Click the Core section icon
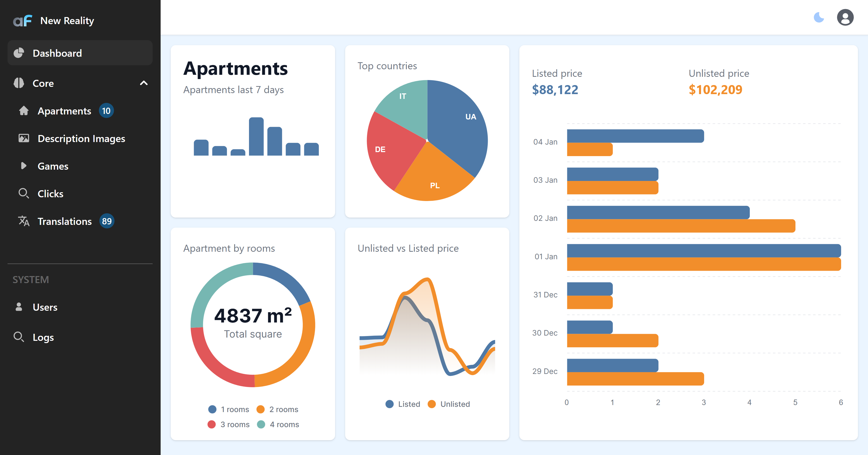Image resolution: width=868 pixels, height=455 pixels. (19, 83)
